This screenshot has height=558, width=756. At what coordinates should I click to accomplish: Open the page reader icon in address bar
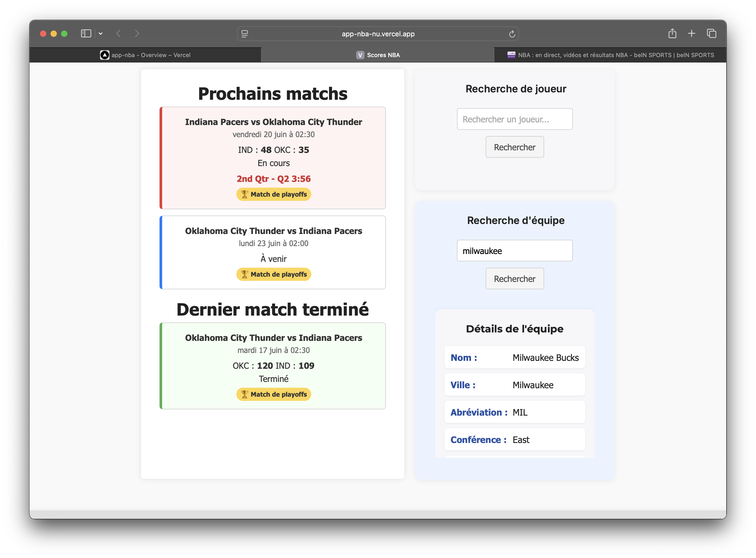tap(245, 34)
